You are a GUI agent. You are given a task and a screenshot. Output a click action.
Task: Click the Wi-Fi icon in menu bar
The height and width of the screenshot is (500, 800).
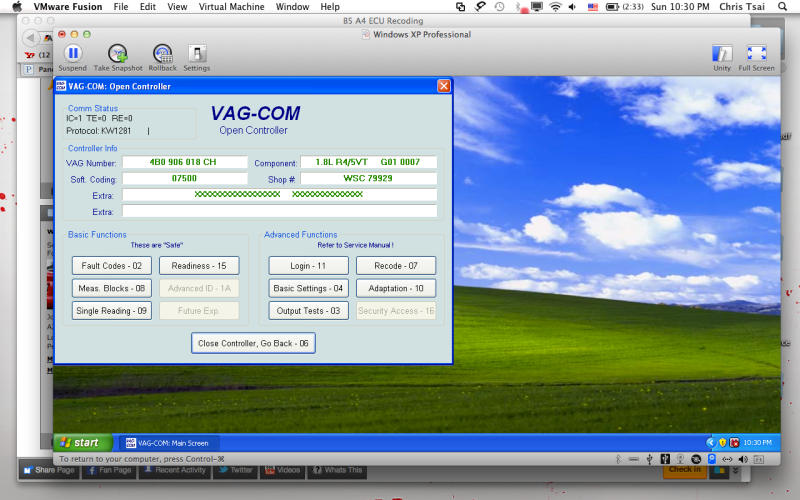555,7
